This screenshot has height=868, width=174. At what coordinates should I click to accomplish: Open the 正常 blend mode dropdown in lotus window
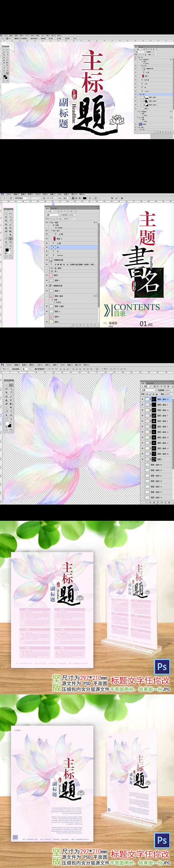click(x=149, y=391)
